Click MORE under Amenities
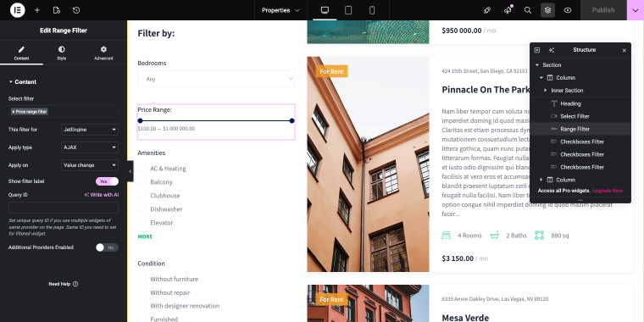This screenshot has width=644, height=322. coord(145,236)
